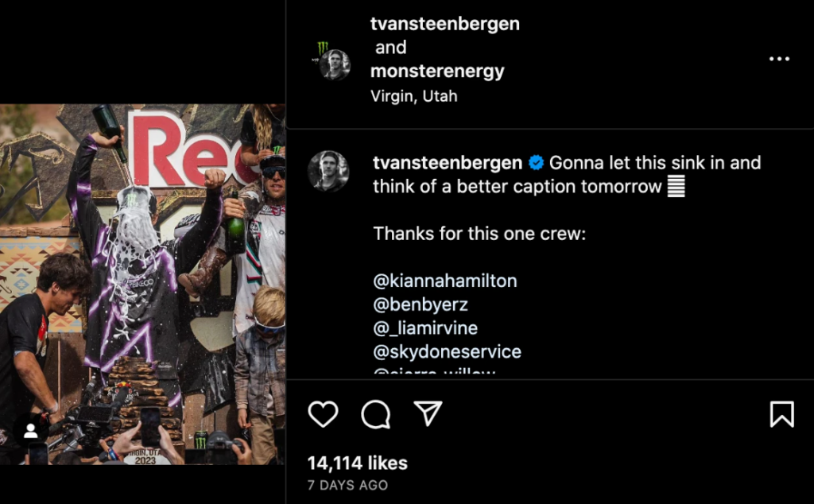Visit the monsterenergy profile
The image size is (814, 504).
pos(437,71)
